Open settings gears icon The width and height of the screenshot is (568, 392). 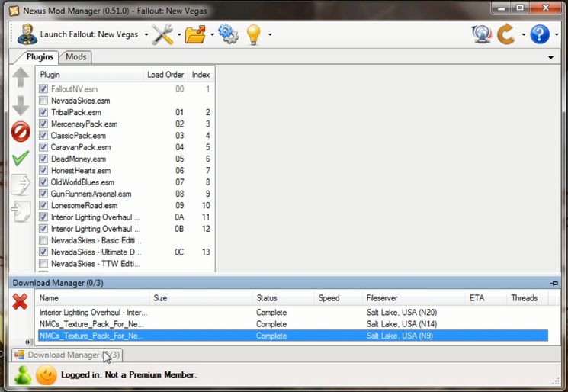tap(229, 34)
